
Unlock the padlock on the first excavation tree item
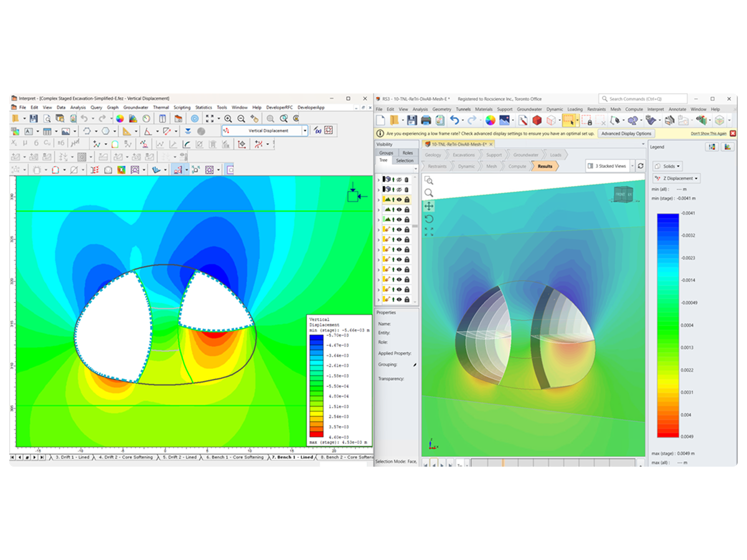point(406,230)
